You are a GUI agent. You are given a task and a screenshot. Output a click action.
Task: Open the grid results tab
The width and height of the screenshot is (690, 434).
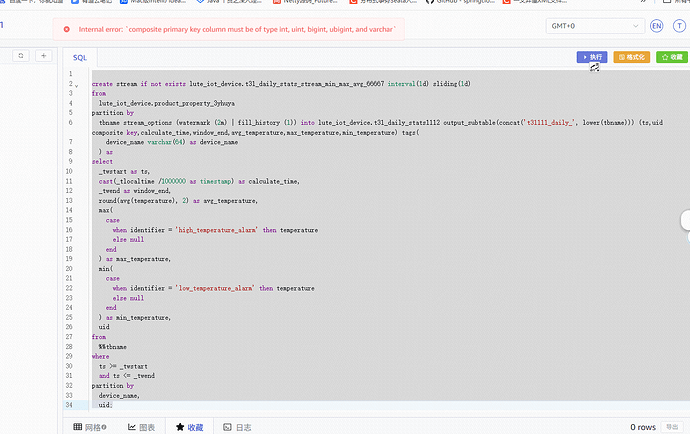pyautogui.click(x=93, y=427)
